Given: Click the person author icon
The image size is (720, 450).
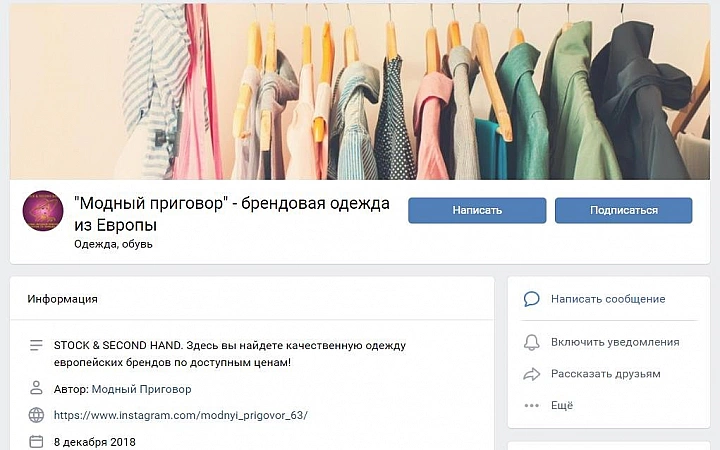Looking at the screenshot, I should 36,388.
